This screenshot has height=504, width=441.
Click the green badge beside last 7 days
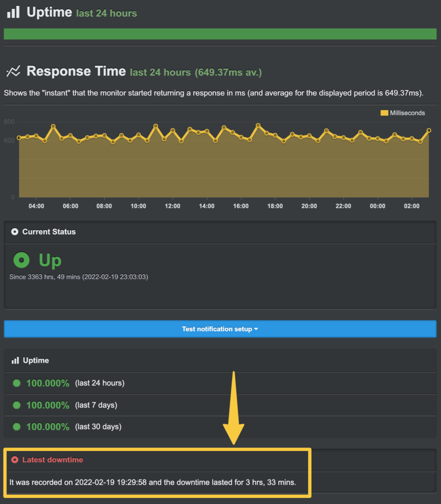(x=17, y=405)
